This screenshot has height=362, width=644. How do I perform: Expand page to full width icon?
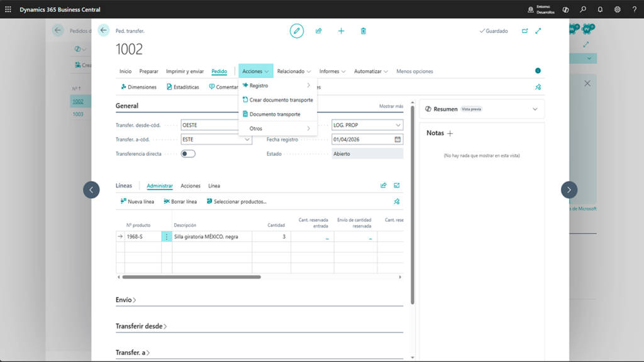tap(538, 31)
